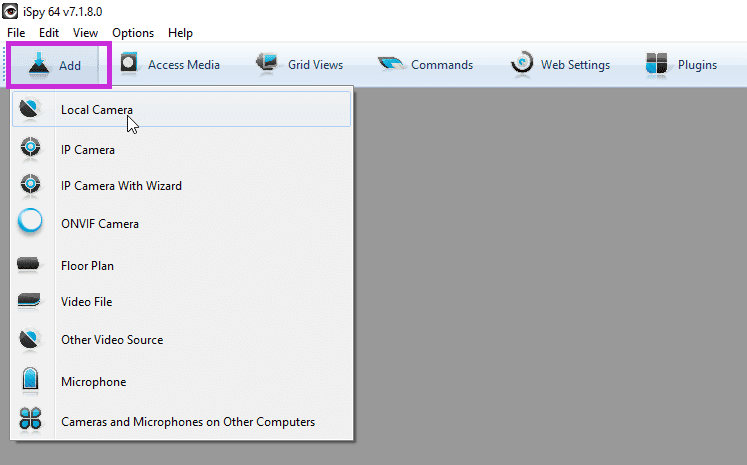
Task: Open Plugins from its label
Action: point(697,65)
